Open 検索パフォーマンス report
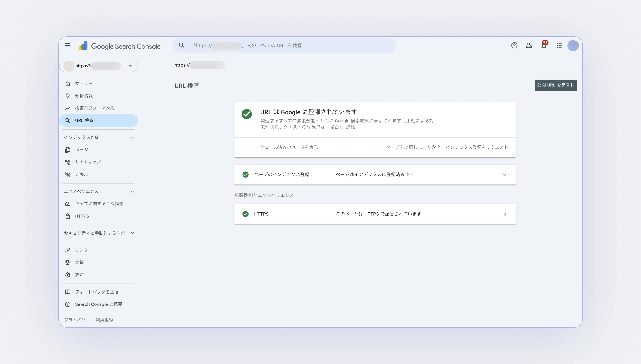The width and height of the screenshot is (641, 364). point(99,108)
